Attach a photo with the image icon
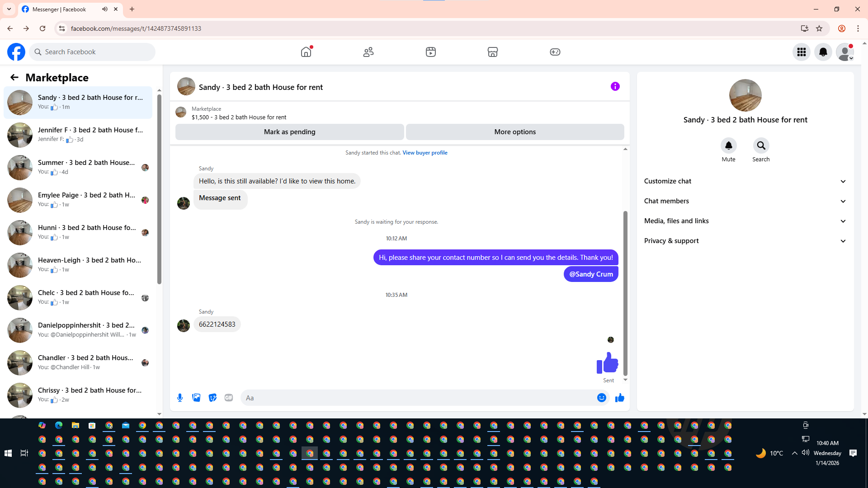 point(196,398)
